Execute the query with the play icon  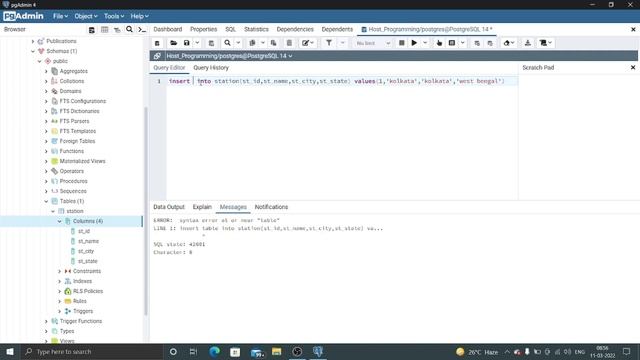click(x=414, y=43)
